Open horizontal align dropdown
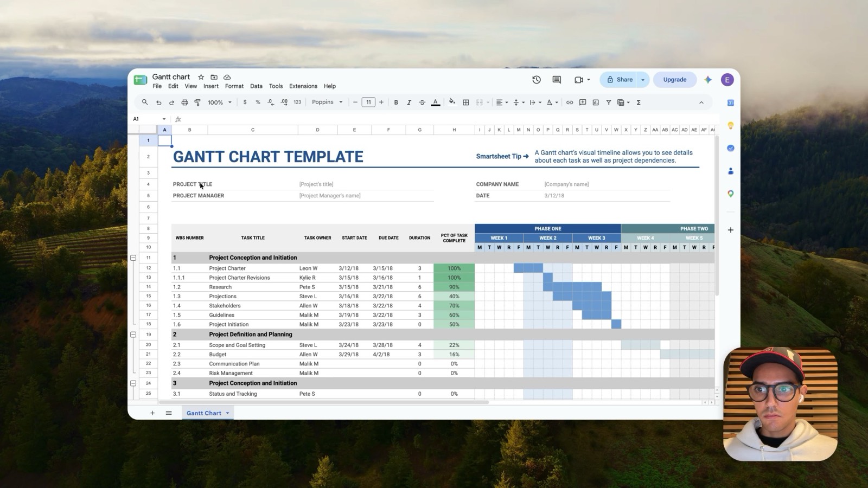This screenshot has width=868, height=488. pyautogui.click(x=502, y=102)
